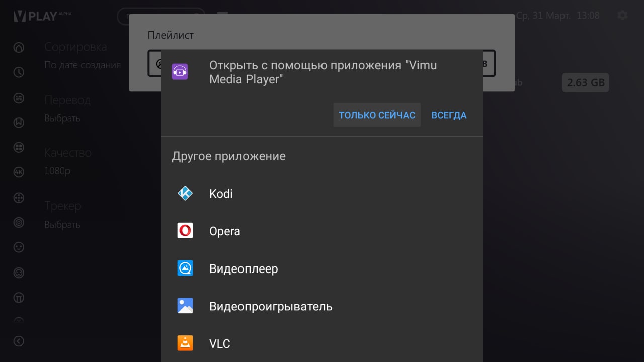This screenshot has height=362, width=644.
Task: Open the lined-circle sidebar icon below the clock
Action: coord(19,98)
